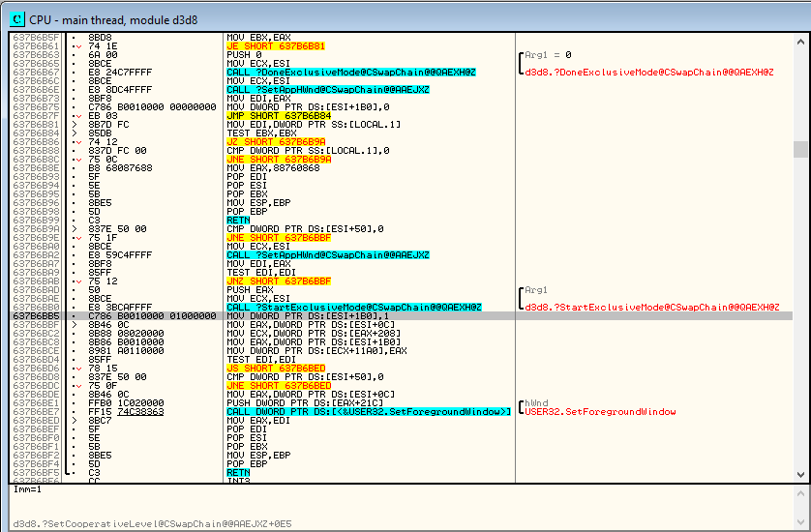Select CMP DWORD PTR SS:[LOCAL.1],0 instruction

click(x=308, y=151)
